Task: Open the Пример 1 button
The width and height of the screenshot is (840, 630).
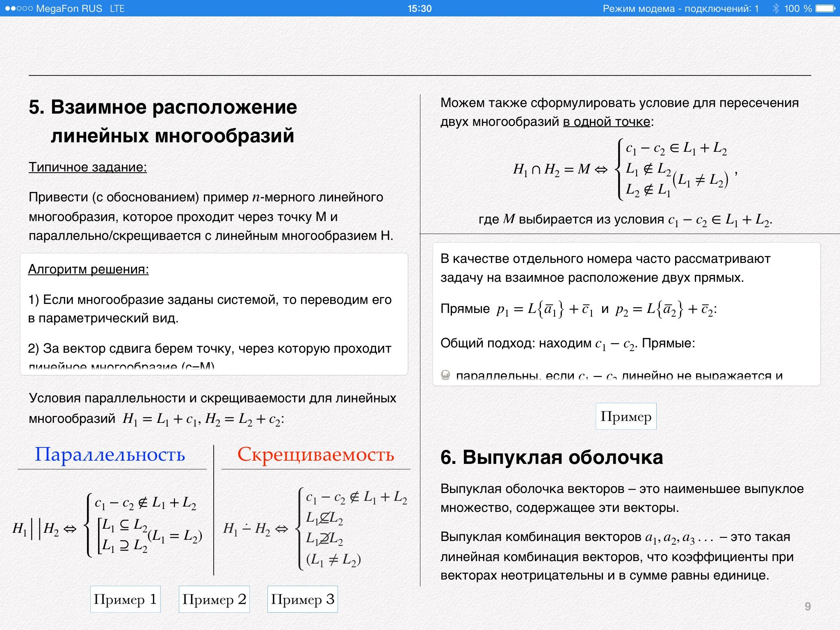Action: point(126,599)
